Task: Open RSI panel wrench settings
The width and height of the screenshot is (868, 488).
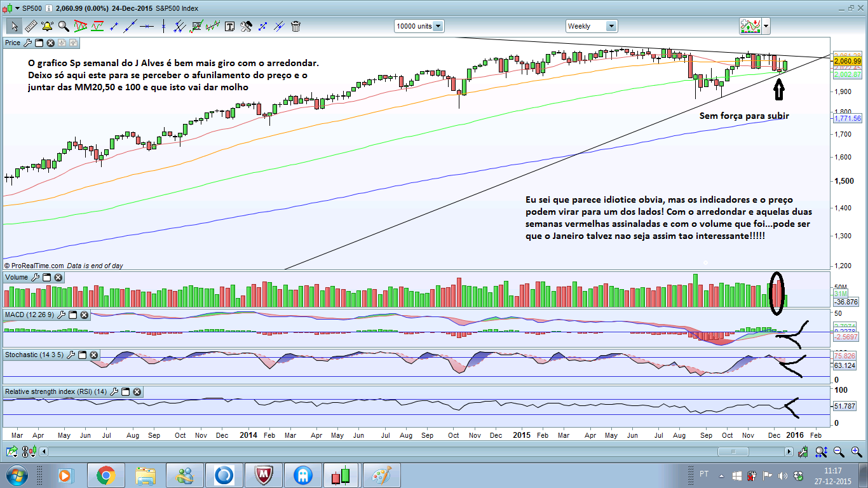Action: tap(114, 391)
